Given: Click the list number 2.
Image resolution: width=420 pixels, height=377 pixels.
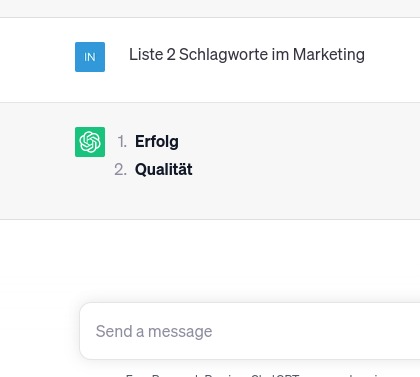Looking at the screenshot, I should (x=120, y=170).
